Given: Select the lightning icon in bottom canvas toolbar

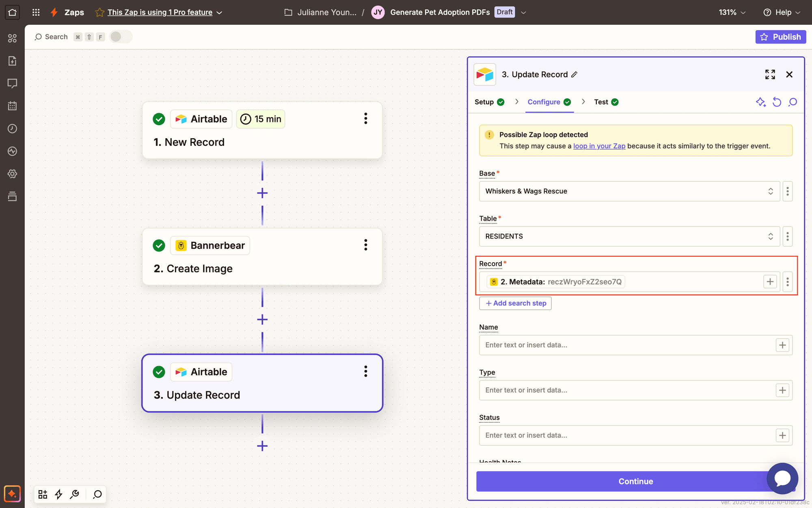Looking at the screenshot, I should pyautogui.click(x=58, y=494).
